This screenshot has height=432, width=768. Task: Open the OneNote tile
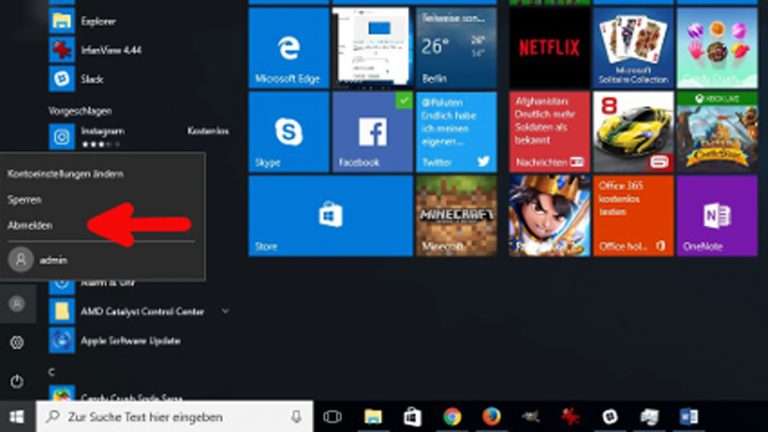coord(716,215)
